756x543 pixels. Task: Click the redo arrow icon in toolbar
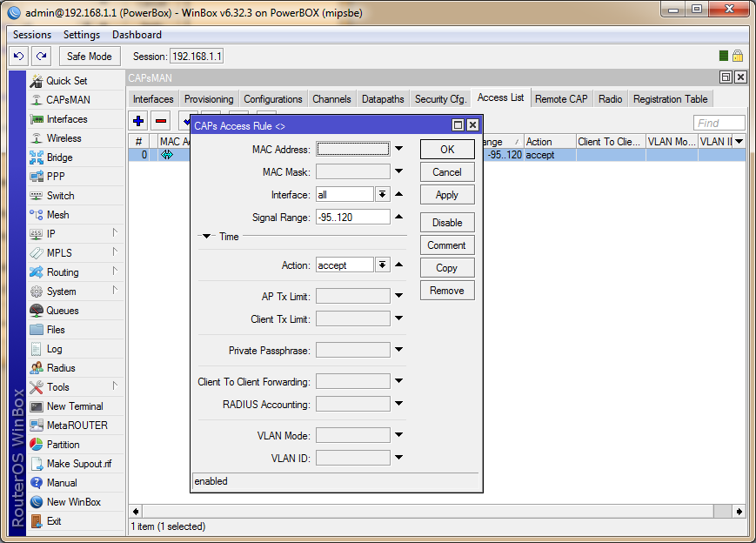[x=40, y=56]
